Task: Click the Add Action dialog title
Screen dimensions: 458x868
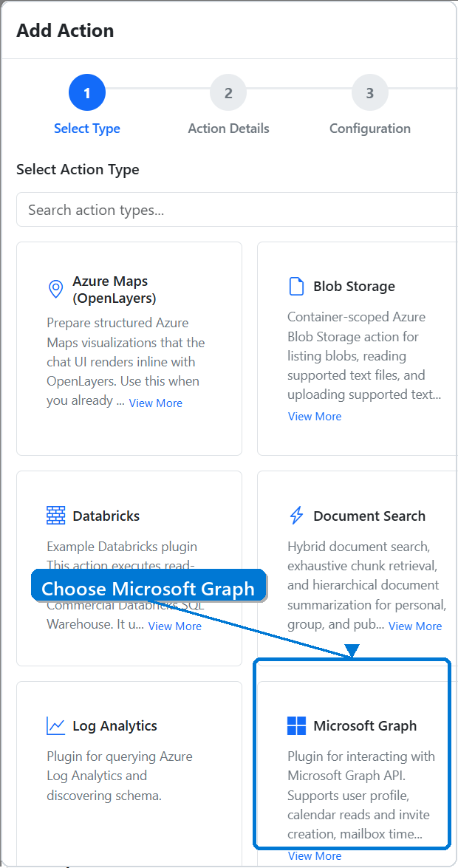Action: pyautogui.click(x=65, y=30)
